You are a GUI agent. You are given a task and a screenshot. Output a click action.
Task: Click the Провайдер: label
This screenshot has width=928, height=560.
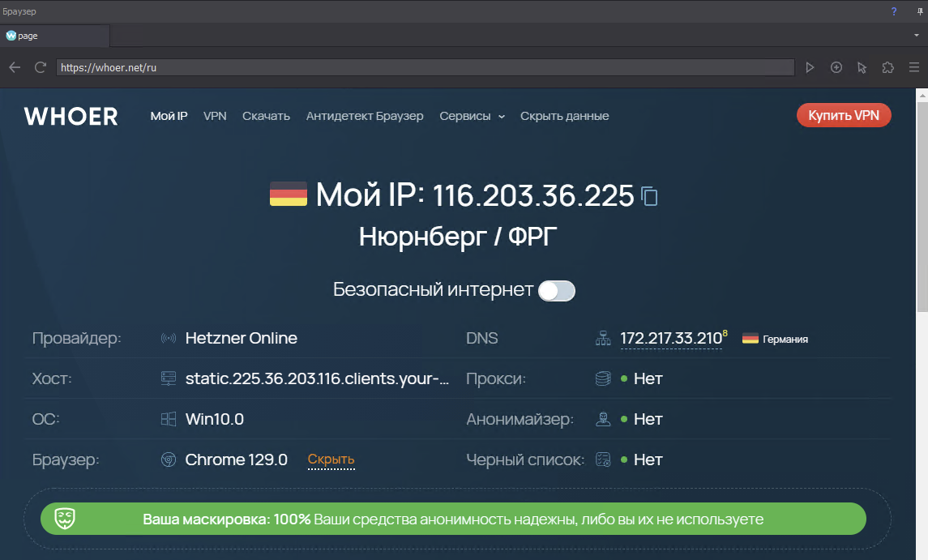[76, 338]
